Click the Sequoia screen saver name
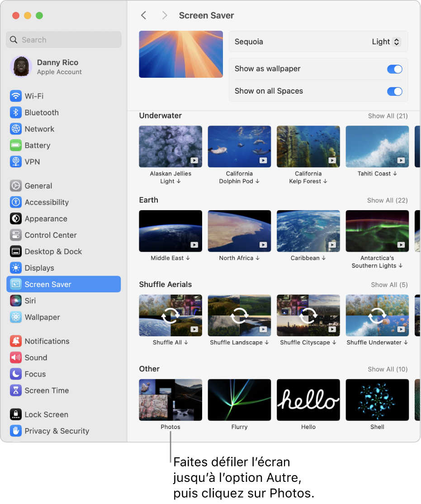Viewport: 421px width, 504px height. 249,42
